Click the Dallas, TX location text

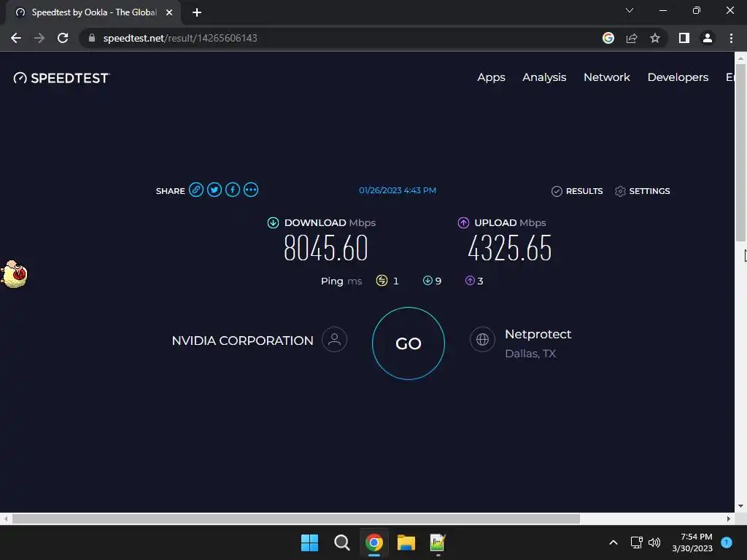click(x=530, y=354)
